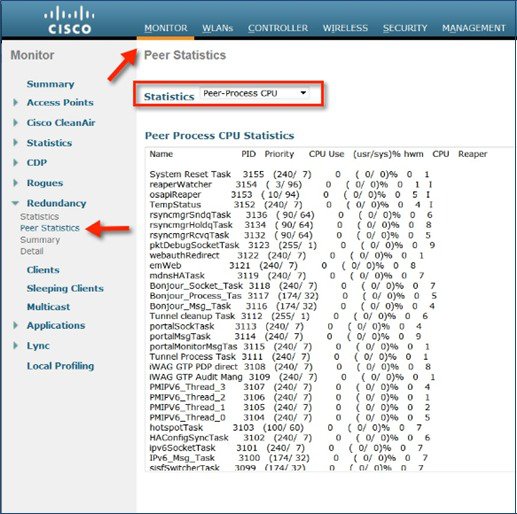Click the 'Bonjour_Msg_Task' process row

tap(292, 306)
